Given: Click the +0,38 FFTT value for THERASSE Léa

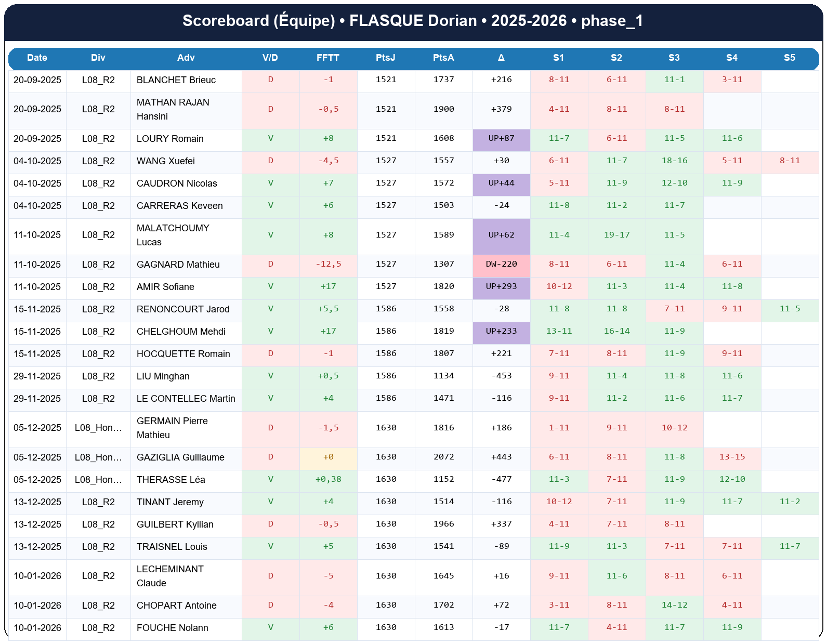Looking at the screenshot, I should pyautogui.click(x=328, y=479).
